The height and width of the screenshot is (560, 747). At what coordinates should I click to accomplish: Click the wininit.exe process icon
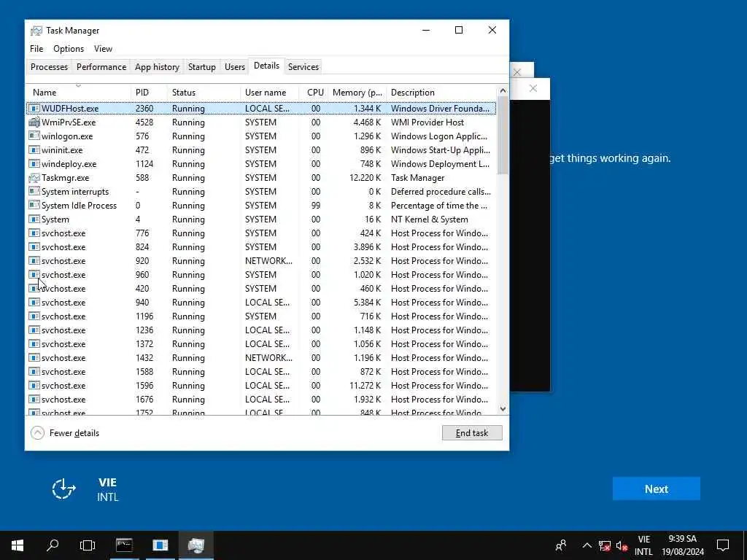[x=34, y=150]
